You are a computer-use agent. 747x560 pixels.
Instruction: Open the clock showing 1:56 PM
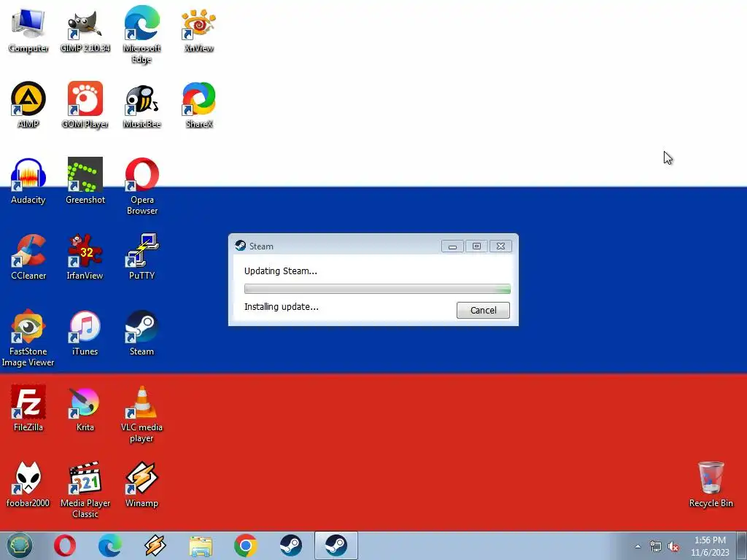point(710,546)
